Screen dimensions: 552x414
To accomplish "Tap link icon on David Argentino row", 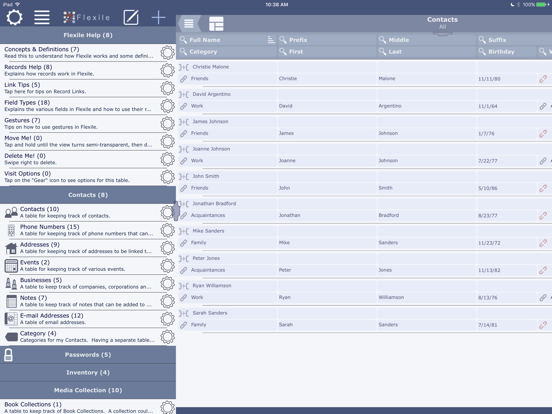I will tap(543, 106).
